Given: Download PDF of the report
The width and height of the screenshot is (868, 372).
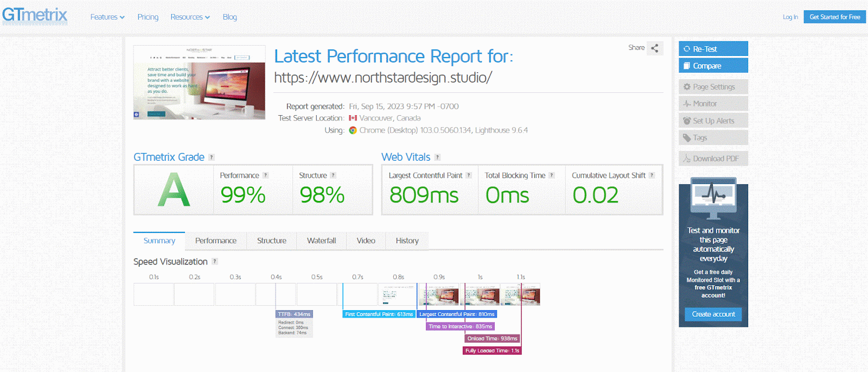Looking at the screenshot, I should click(x=713, y=159).
